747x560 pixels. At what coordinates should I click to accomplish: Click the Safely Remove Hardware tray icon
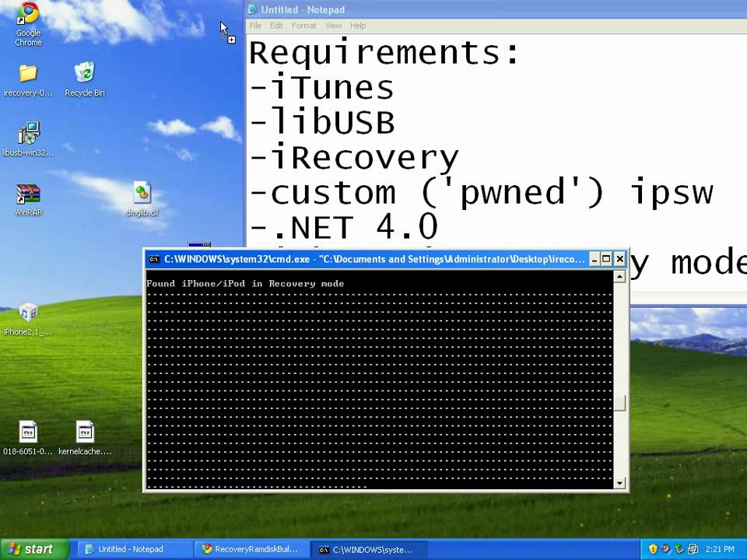pos(679,549)
